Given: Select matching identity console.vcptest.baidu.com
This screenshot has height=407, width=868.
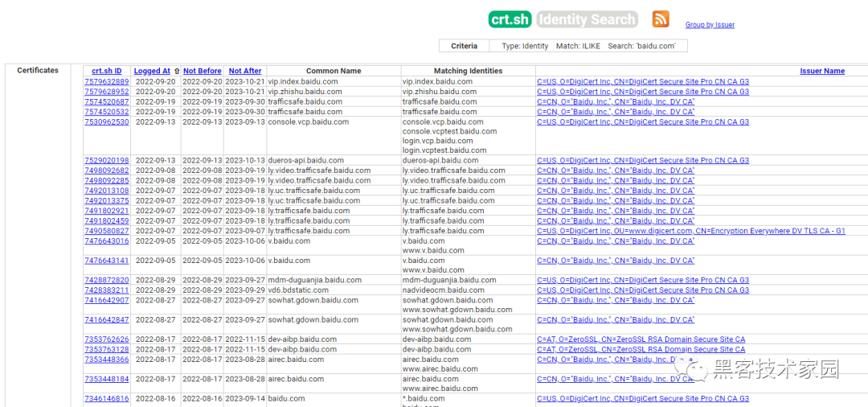Looking at the screenshot, I should tap(449, 132).
